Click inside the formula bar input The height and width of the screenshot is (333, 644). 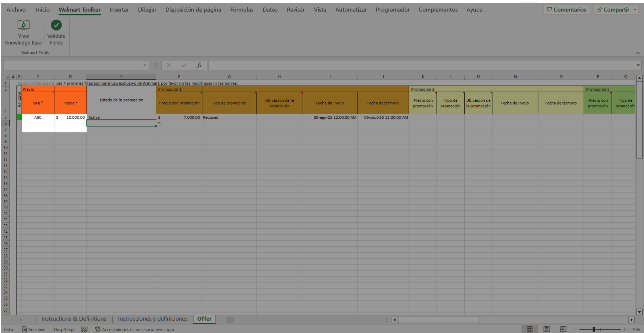(x=422, y=65)
